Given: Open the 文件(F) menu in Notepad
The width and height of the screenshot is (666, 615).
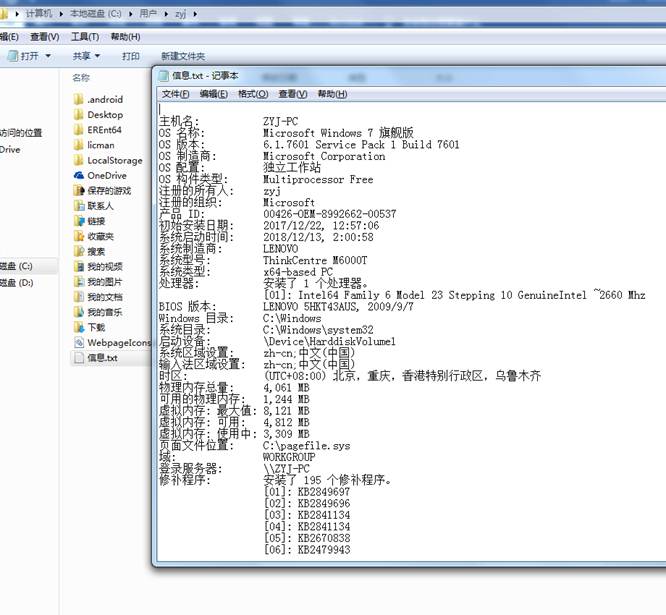Looking at the screenshot, I should click(175, 94).
